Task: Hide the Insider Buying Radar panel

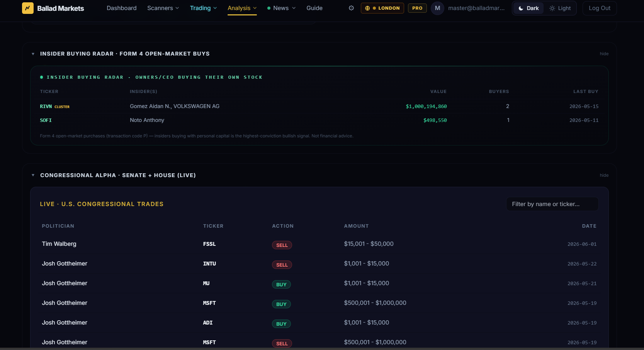Action: tap(604, 54)
